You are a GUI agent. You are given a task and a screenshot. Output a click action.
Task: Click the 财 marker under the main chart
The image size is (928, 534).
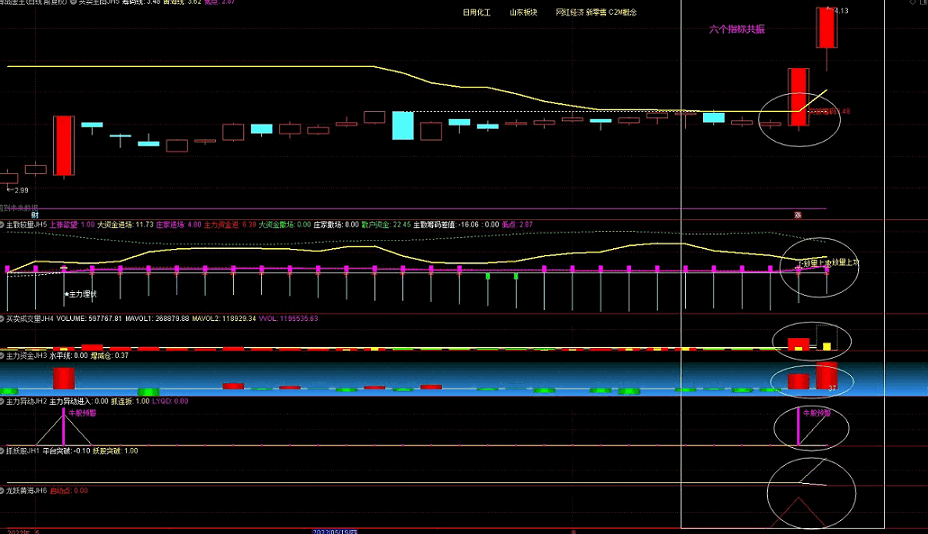pyautogui.click(x=35, y=215)
